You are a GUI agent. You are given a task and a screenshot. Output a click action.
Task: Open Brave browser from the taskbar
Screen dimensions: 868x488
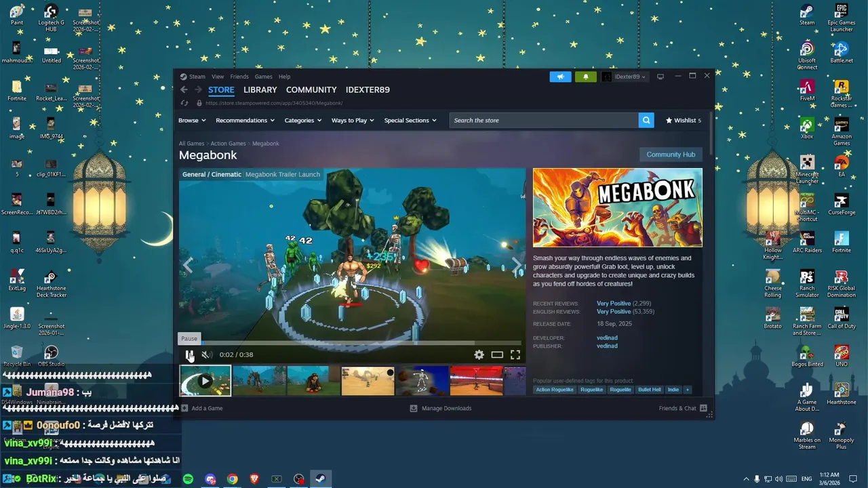point(255,479)
